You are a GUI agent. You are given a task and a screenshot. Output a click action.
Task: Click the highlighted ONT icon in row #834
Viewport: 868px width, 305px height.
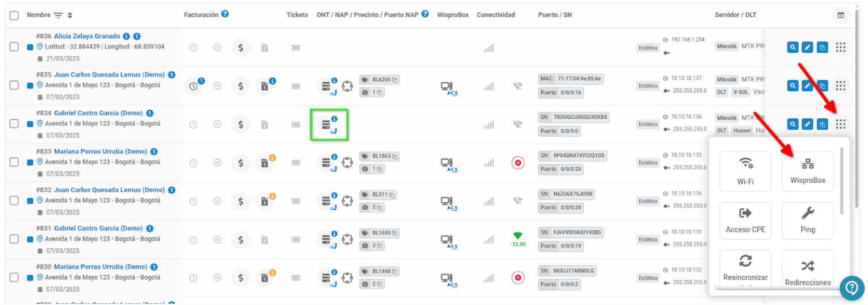point(329,125)
